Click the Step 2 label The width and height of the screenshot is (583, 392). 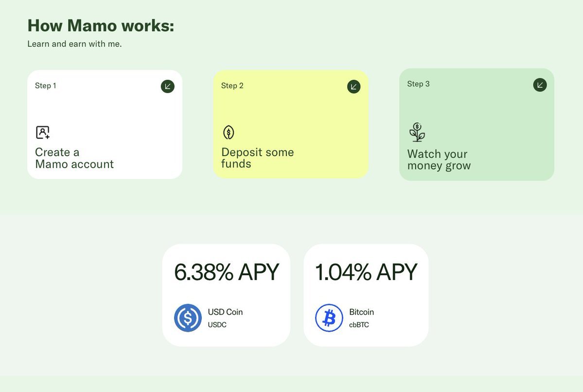coord(232,86)
